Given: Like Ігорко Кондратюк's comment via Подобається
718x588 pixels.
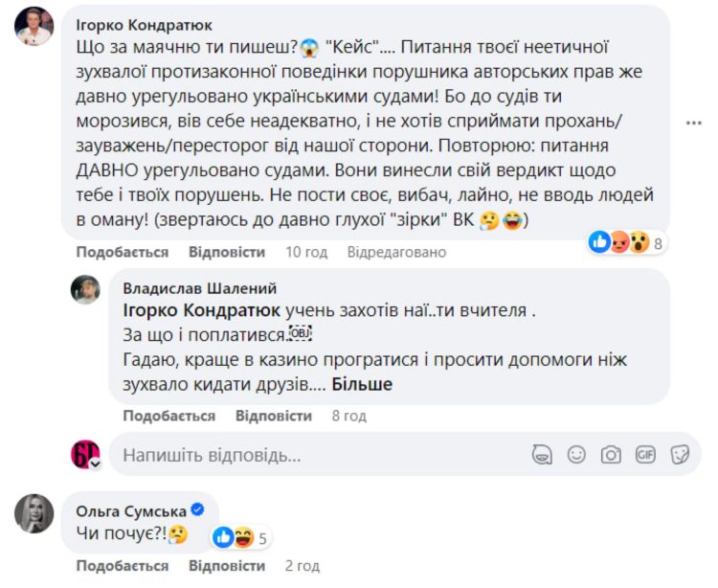Looking at the screenshot, I should pyautogui.click(x=122, y=252).
